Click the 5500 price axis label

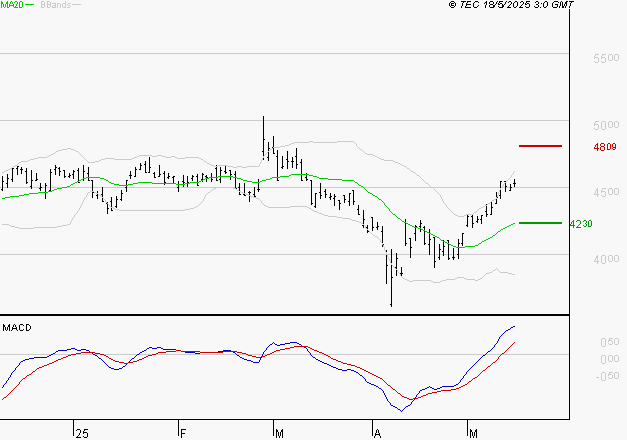click(x=607, y=60)
